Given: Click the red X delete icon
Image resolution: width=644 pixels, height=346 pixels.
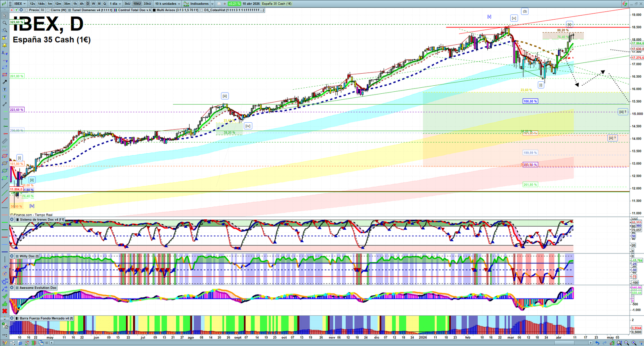Looking at the screenshot, I should (x=4, y=311).
